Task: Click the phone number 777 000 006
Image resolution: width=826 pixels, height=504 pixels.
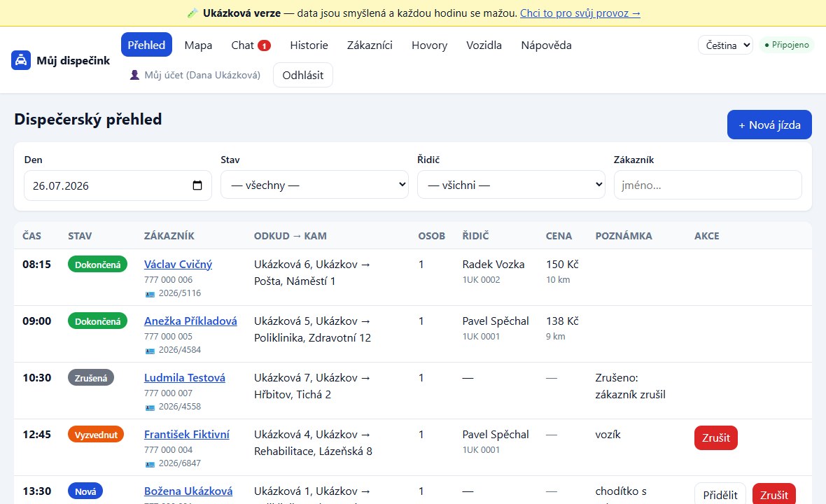Action: click(169, 279)
